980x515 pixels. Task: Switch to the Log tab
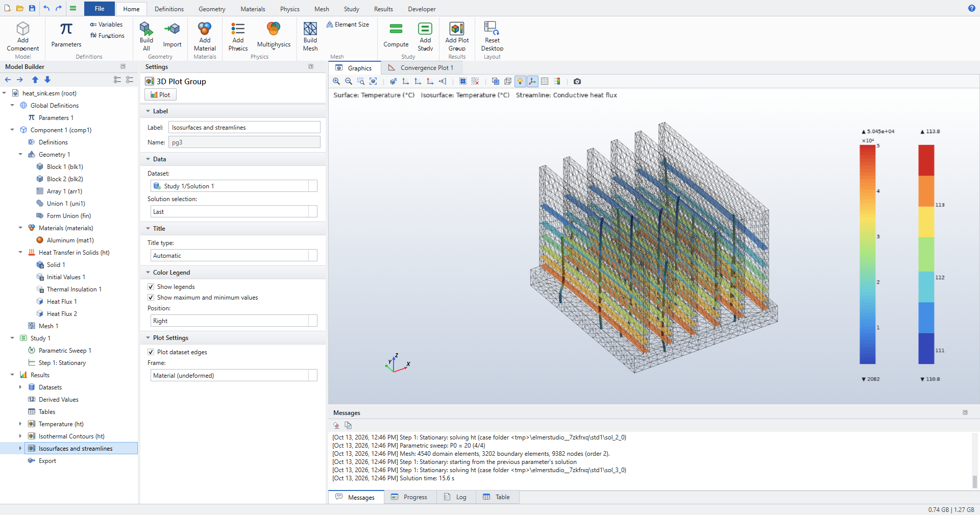pyautogui.click(x=456, y=497)
